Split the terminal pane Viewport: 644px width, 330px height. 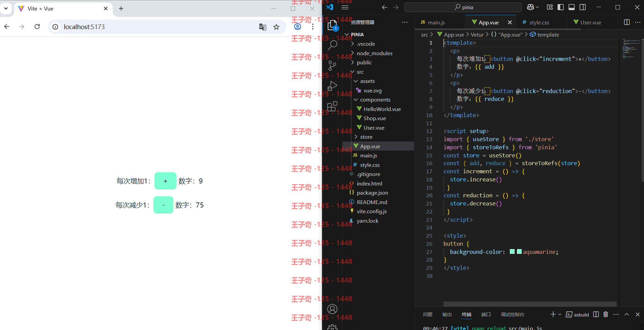[x=596, y=314]
